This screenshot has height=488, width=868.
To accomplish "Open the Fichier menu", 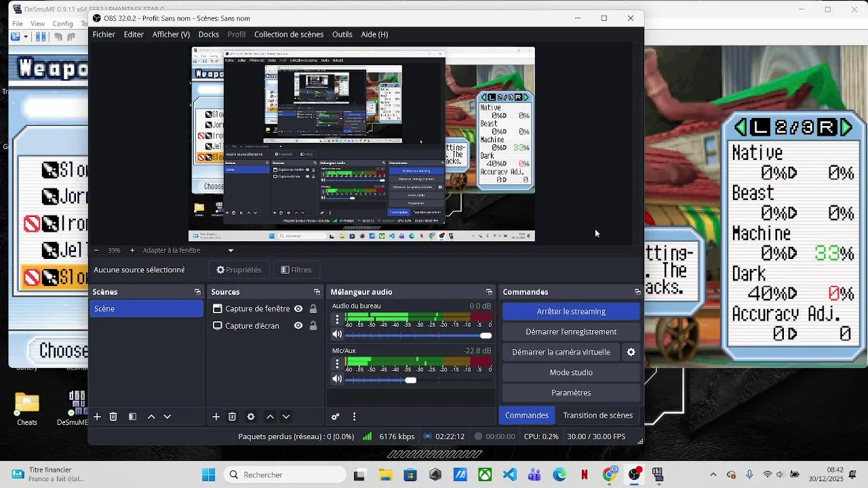I will (104, 35).
